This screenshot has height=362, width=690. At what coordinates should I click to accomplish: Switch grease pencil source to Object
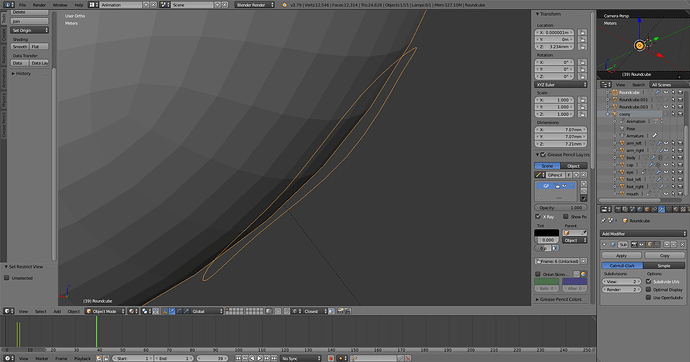tap(574, 166)
